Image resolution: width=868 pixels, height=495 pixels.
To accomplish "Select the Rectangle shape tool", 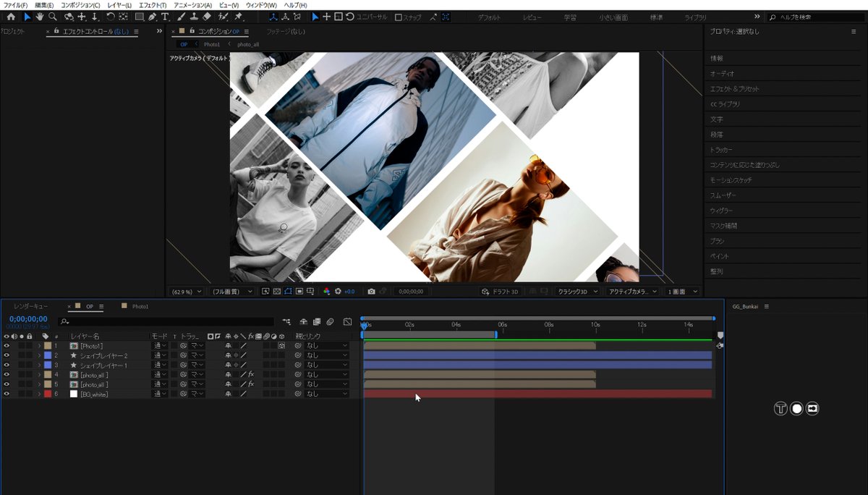I will point(139,17).
